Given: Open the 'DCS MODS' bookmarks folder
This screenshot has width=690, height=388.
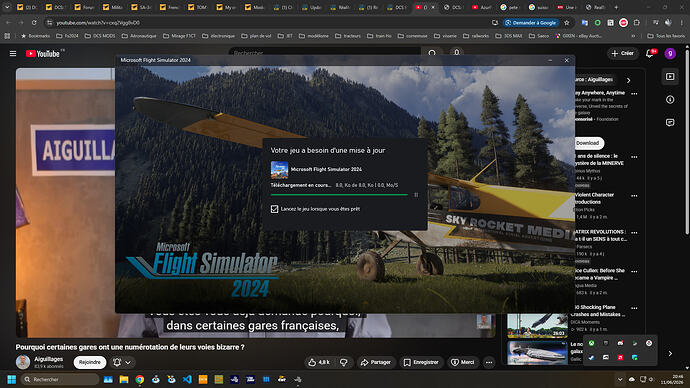Looking at the screenshot, I should pos(99,36).
